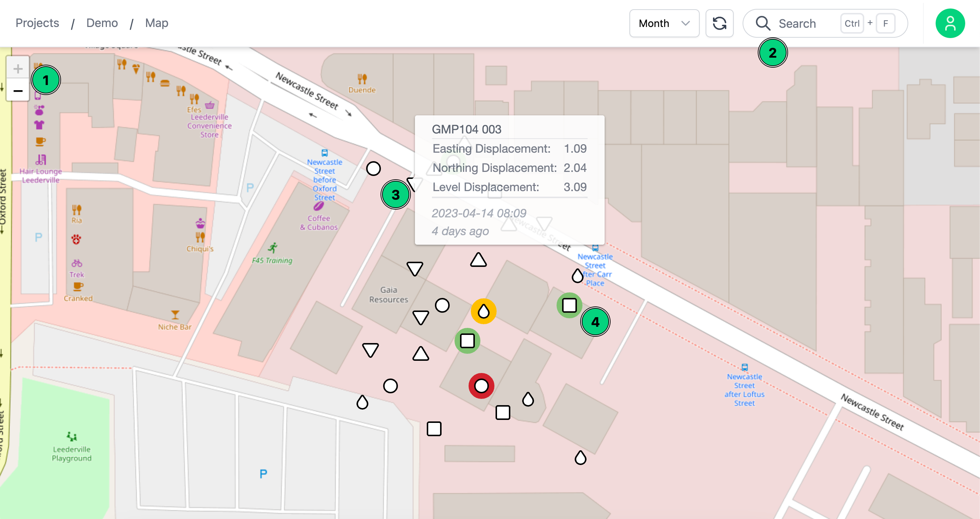Viewport: 980px width, 519px height.
Task: Select the red circular alarm marker
Action: click(x=481, y=386)
